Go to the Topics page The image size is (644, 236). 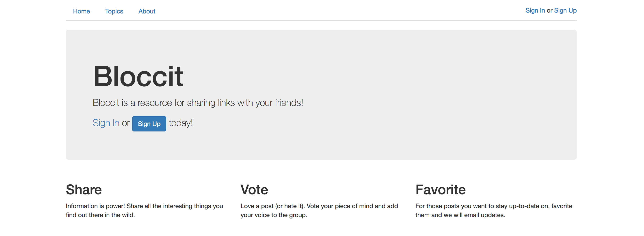point(114,11)
